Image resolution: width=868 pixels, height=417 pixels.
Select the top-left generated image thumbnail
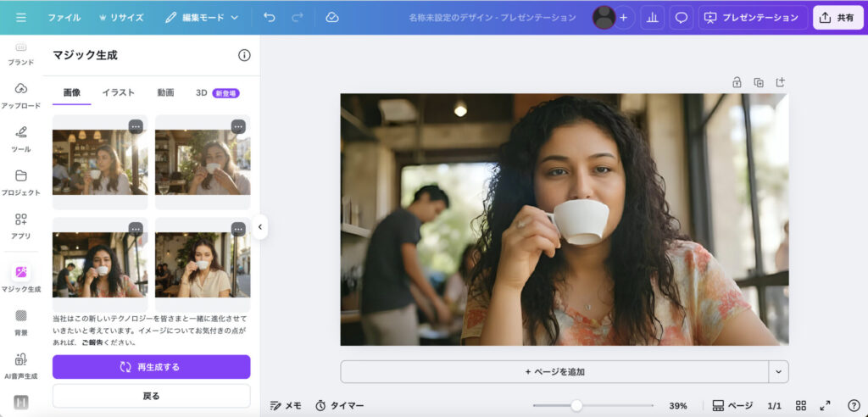click(x=100, y=162)
